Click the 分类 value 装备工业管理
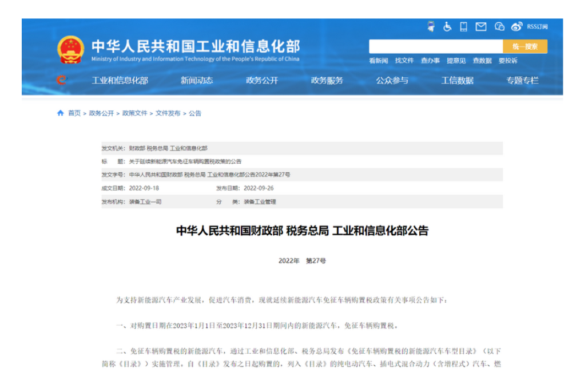 [x=260, y=202]
